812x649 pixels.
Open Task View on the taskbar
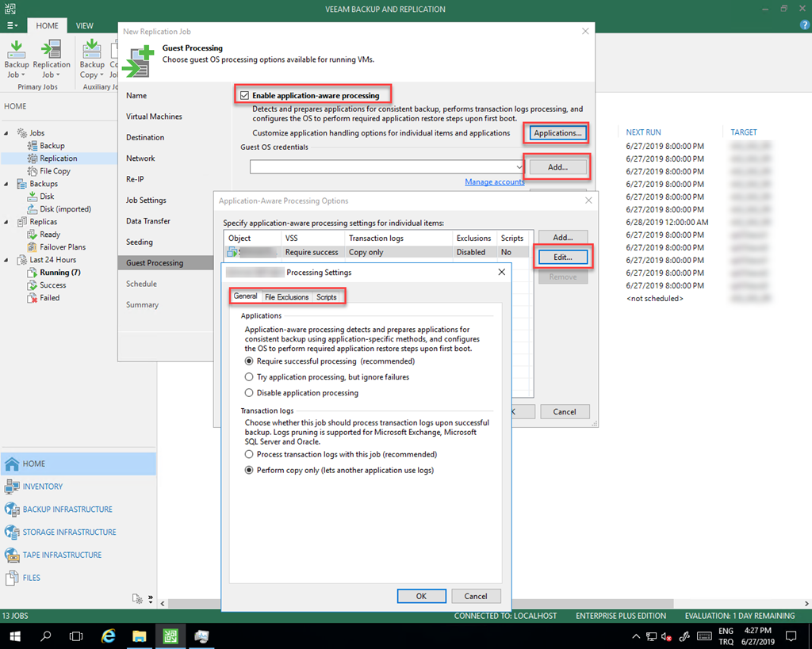tap(76, 636)
